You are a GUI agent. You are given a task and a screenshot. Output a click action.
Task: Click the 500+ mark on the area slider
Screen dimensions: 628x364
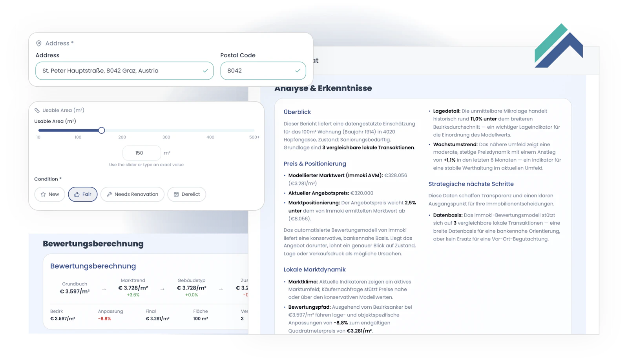254,137
